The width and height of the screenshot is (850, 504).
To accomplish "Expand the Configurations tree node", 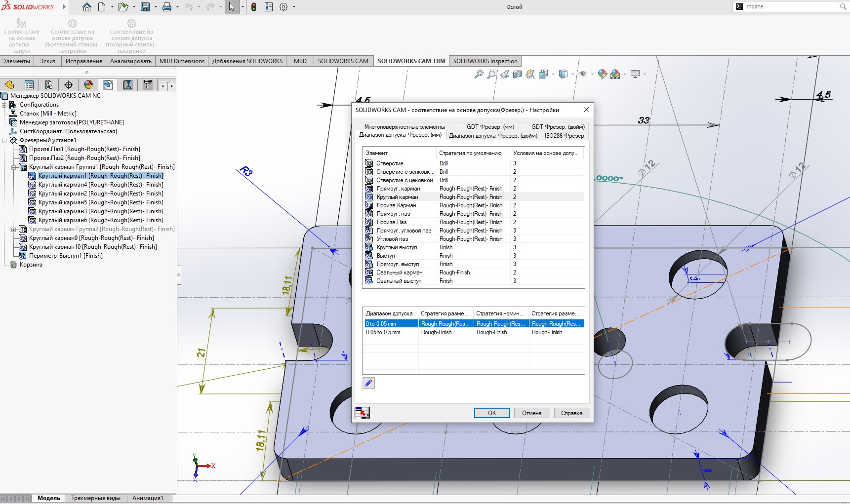I will 4,105.
